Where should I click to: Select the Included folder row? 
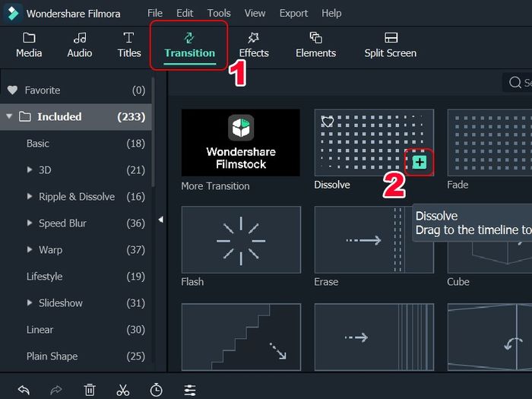[x=76, y=117]
